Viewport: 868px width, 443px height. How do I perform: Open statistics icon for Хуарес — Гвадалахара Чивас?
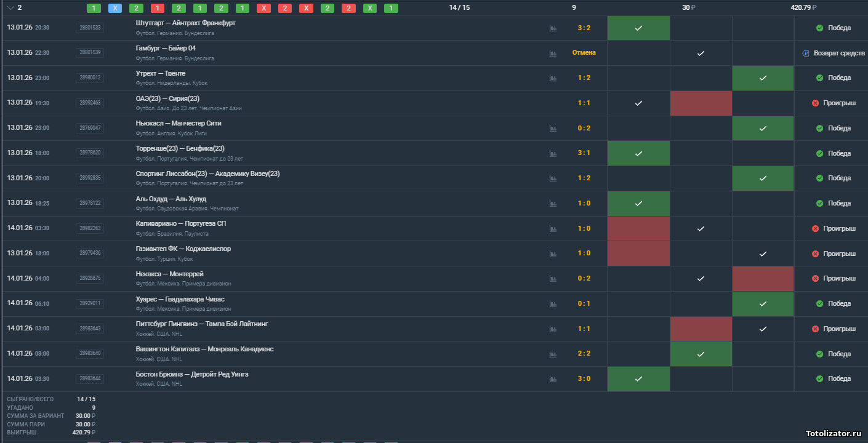(553, 304)
